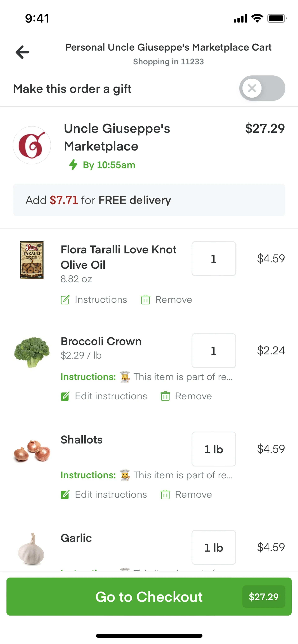Tap the trash icon for Broccoli Crown
Screen dimensions: 298x644
coord(165,396)
